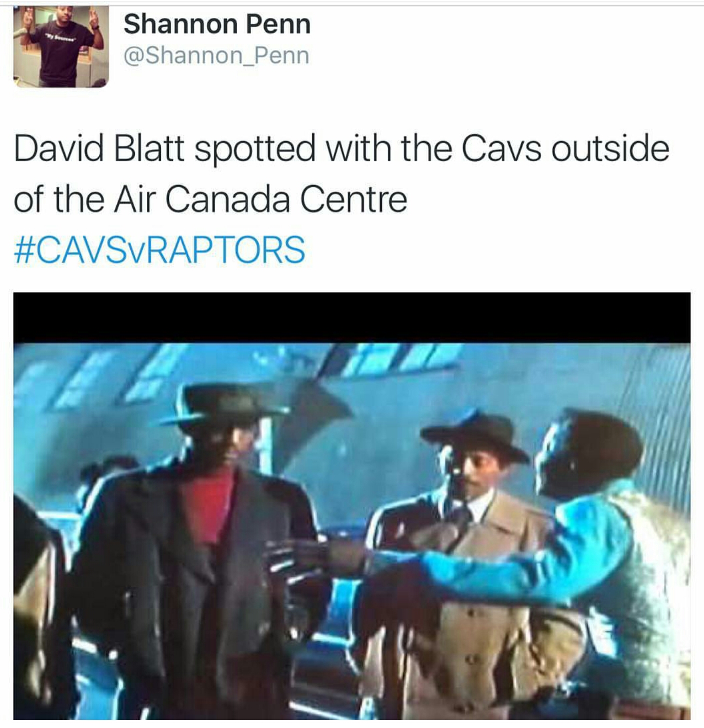The width and height of the screenshot is (704, 728).
Task: Open the attached movie still image
Action: 352,505
